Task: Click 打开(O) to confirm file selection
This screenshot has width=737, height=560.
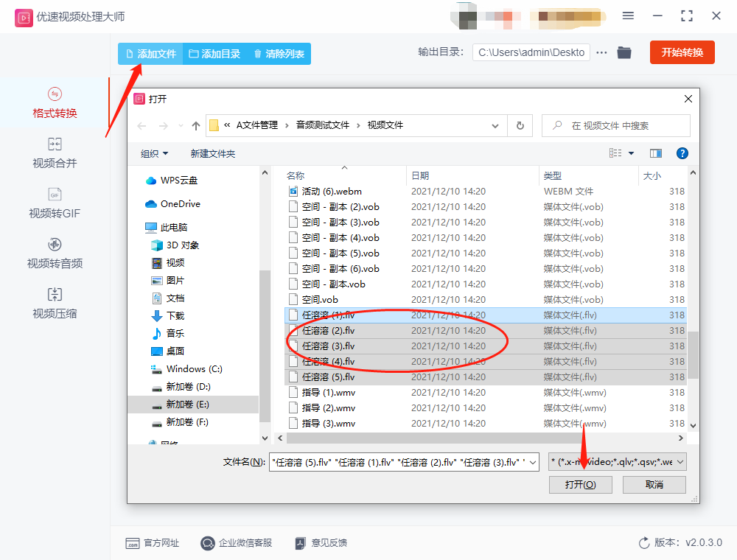Action: [x=580, y=484]
